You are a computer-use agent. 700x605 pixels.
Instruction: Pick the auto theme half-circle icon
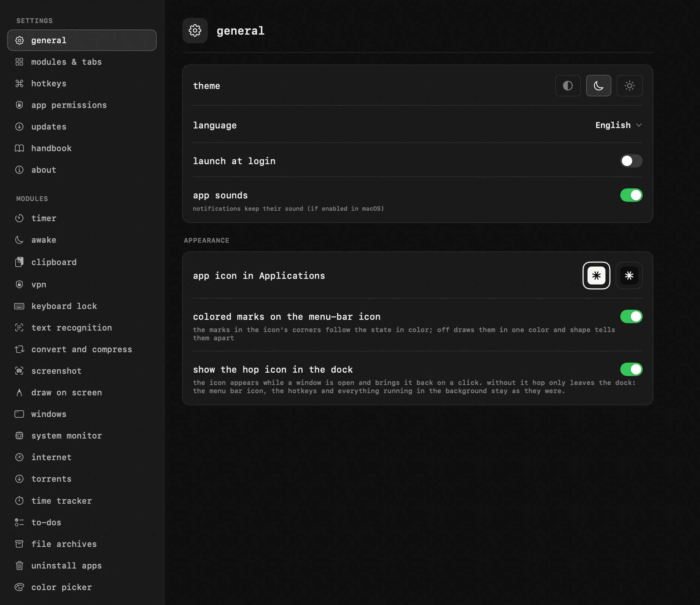[568, 86]
